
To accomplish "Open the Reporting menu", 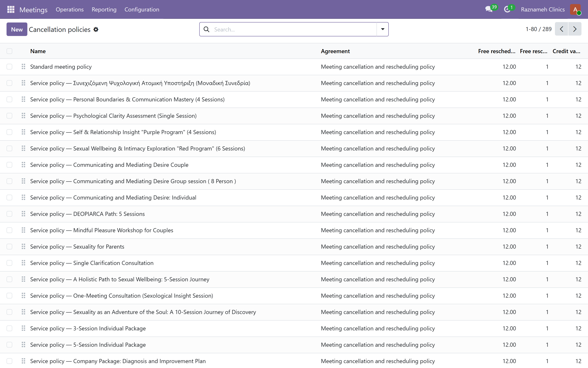I will tap(104, 9).
